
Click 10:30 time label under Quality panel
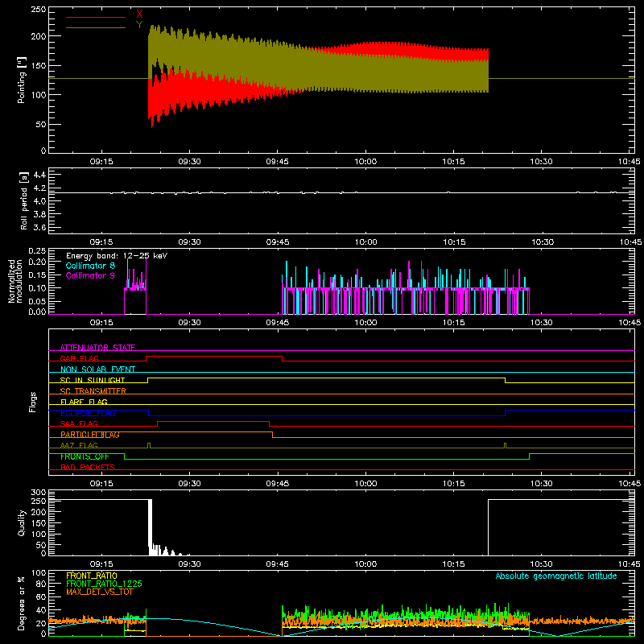tap(541, 564)
